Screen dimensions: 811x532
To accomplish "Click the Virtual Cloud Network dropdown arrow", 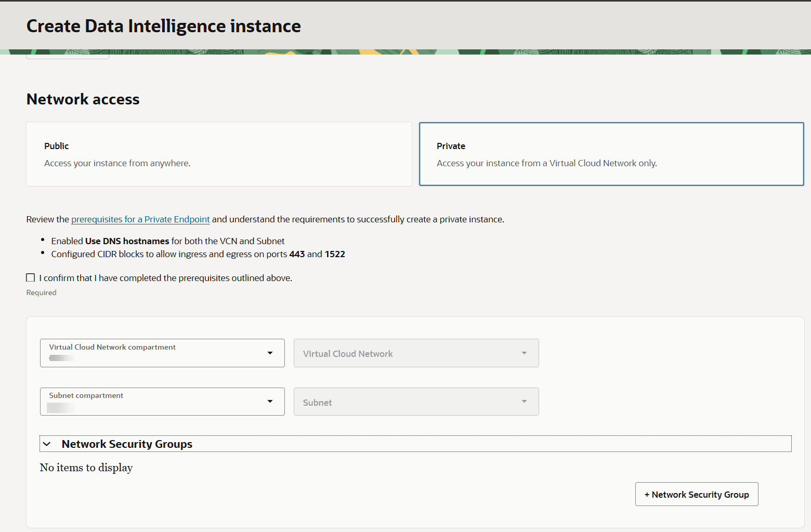I will 524,353.
